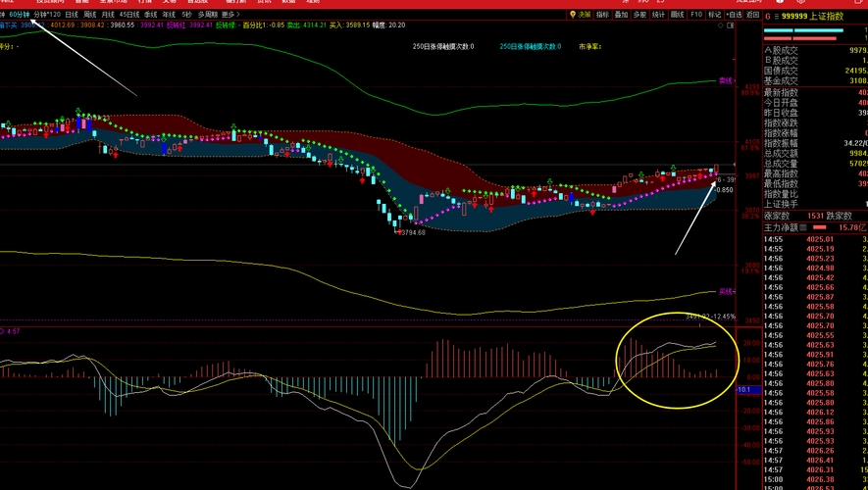Click the B股成交 row
Viewport: 868px width, 490px height.
coord(815,61)
